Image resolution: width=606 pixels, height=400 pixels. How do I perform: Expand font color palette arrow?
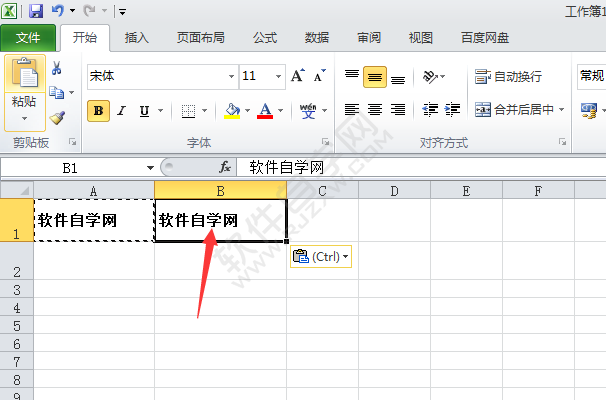click(281, 111)
